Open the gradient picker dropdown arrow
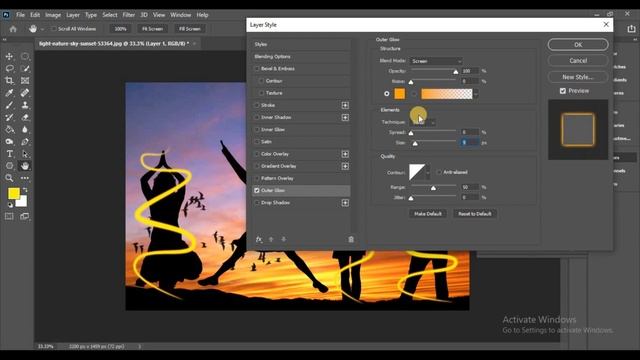The image size is (640, 360). [x=476, y=94]
